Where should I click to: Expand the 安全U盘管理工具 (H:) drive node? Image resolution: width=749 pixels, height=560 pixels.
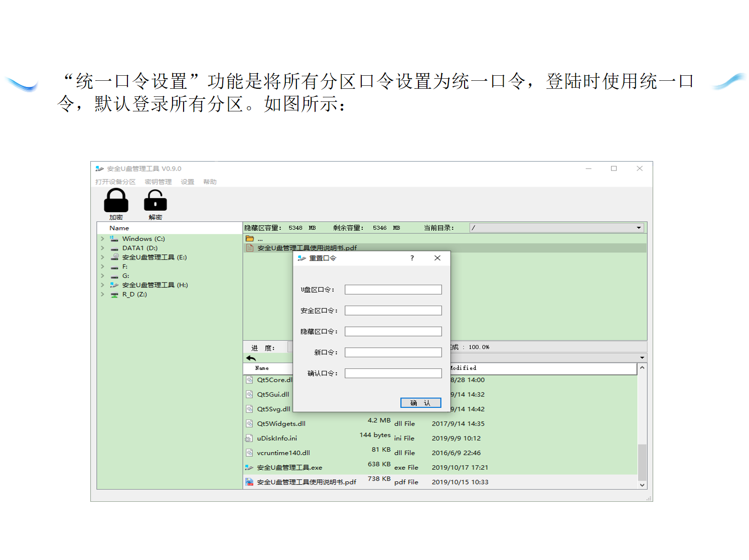(102, 285)
